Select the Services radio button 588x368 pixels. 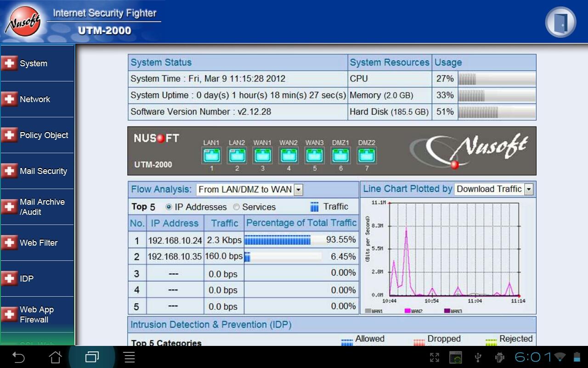point(236,207)
